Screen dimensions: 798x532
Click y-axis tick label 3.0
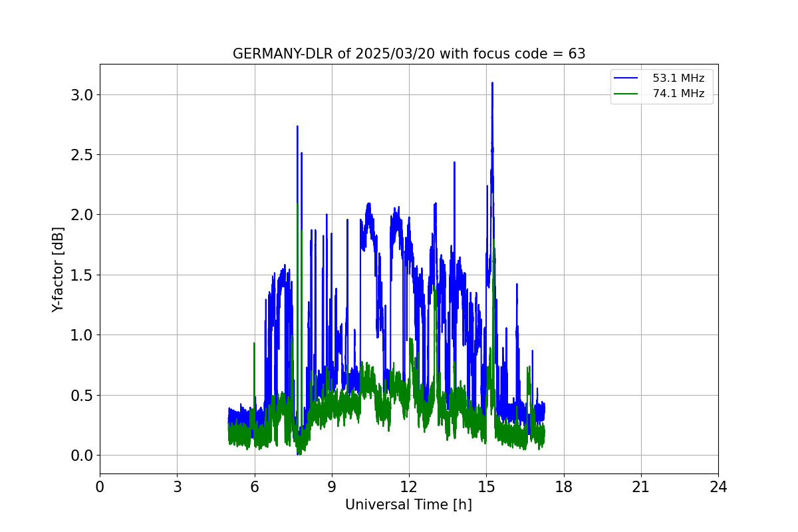pos(81,95)
